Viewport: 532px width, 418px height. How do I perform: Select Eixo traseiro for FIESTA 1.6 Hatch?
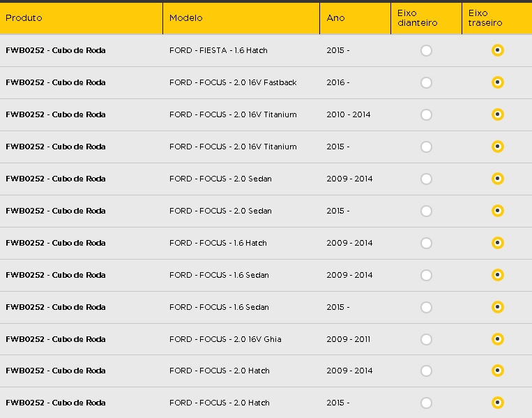tap(497, 50)
